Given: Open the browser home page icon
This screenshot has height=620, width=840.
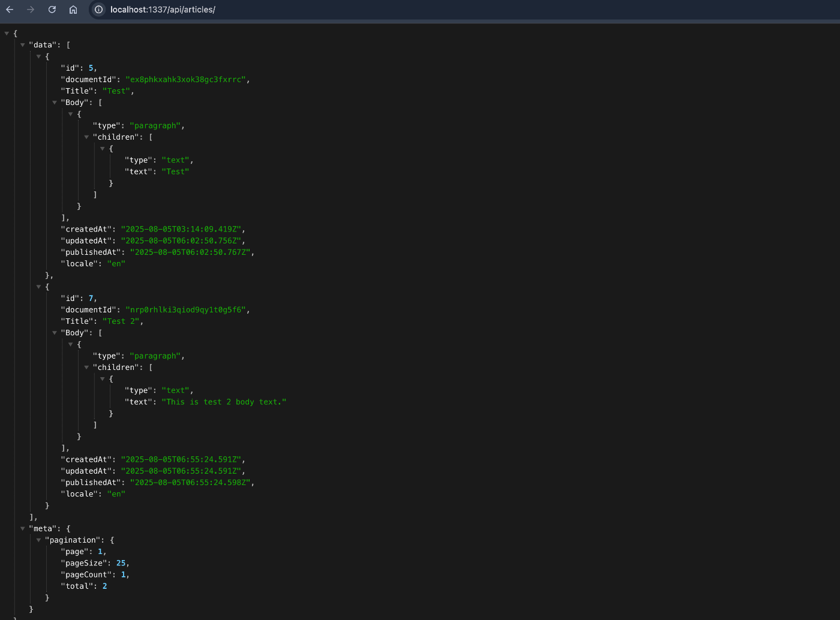Looking at the screenshot, I should click(73, 10).
